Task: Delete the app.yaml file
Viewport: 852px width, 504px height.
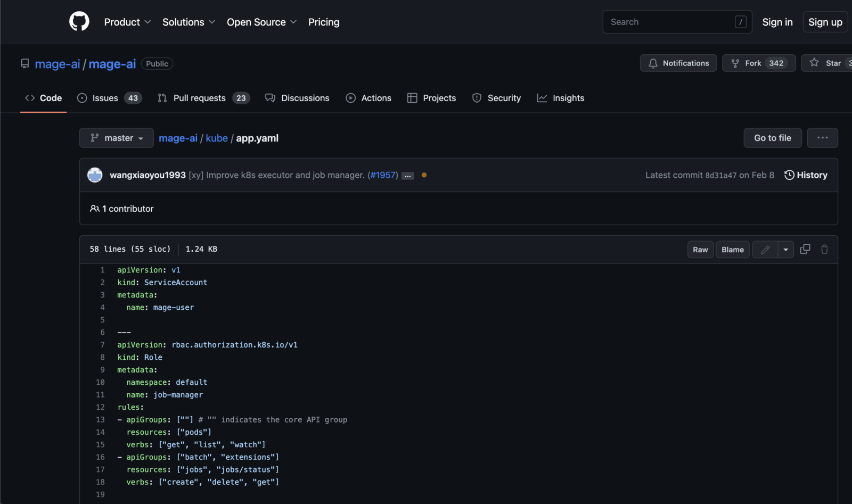Action: [824, 249]
